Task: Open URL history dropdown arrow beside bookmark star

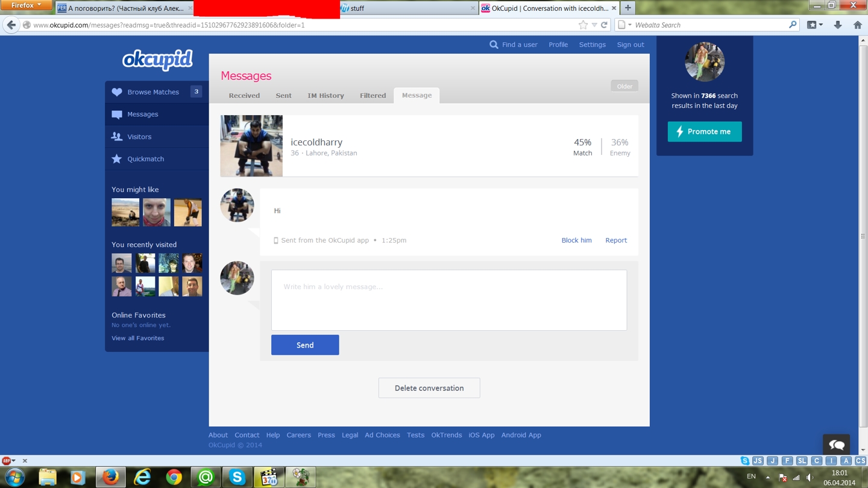Action: pyautogui.click(x=594, y=25)
